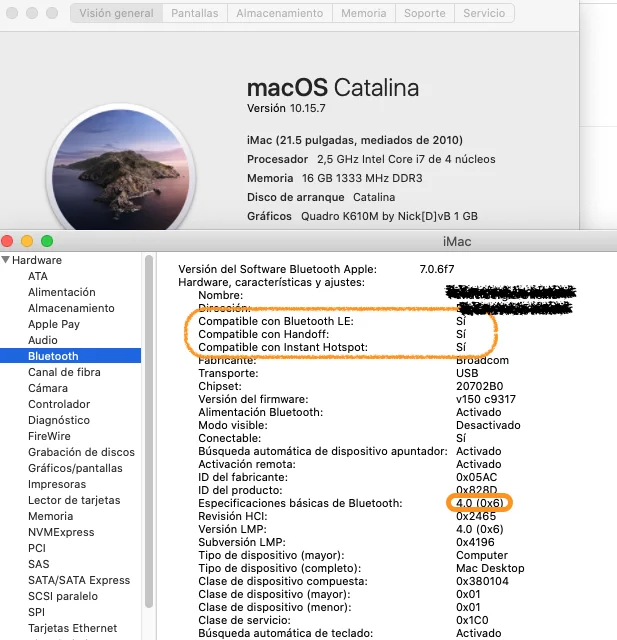
Task: Click the Gráficos Quadro K610M line
Action: (362, 216)
